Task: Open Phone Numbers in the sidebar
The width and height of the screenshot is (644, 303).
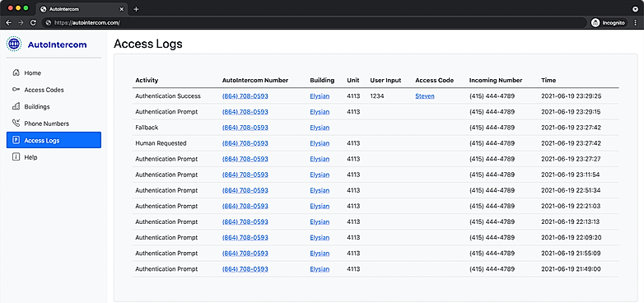Action: 54,124
